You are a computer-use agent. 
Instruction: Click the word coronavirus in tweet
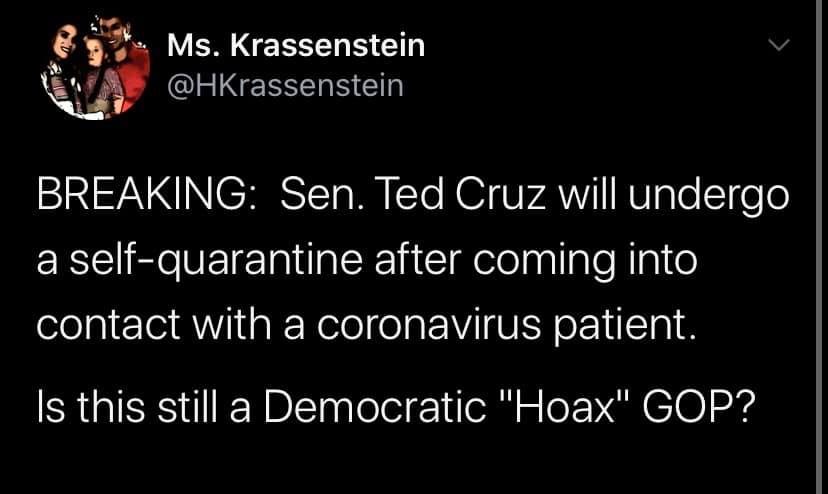(x=429, y=325)
